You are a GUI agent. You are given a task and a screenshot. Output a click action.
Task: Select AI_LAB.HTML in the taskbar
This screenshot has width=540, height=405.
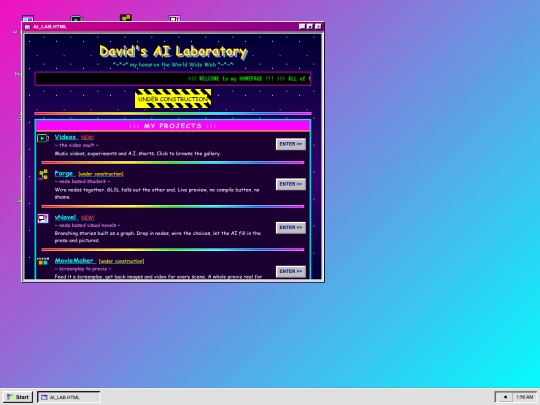[69, 397]
